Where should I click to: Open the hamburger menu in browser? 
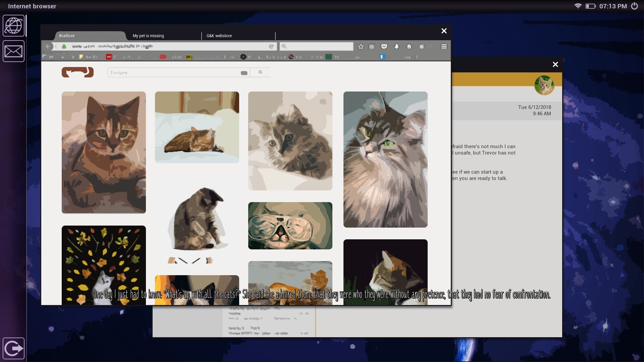point(444,47)
